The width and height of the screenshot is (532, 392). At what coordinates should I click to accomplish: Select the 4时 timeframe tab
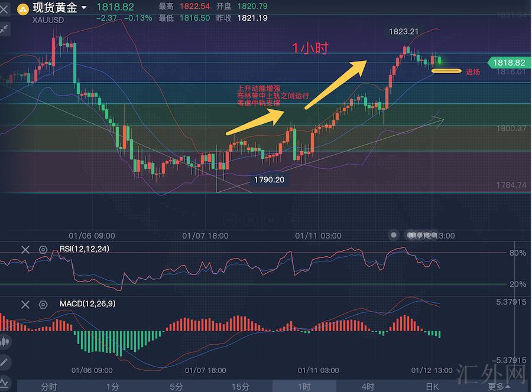(368, 387)
